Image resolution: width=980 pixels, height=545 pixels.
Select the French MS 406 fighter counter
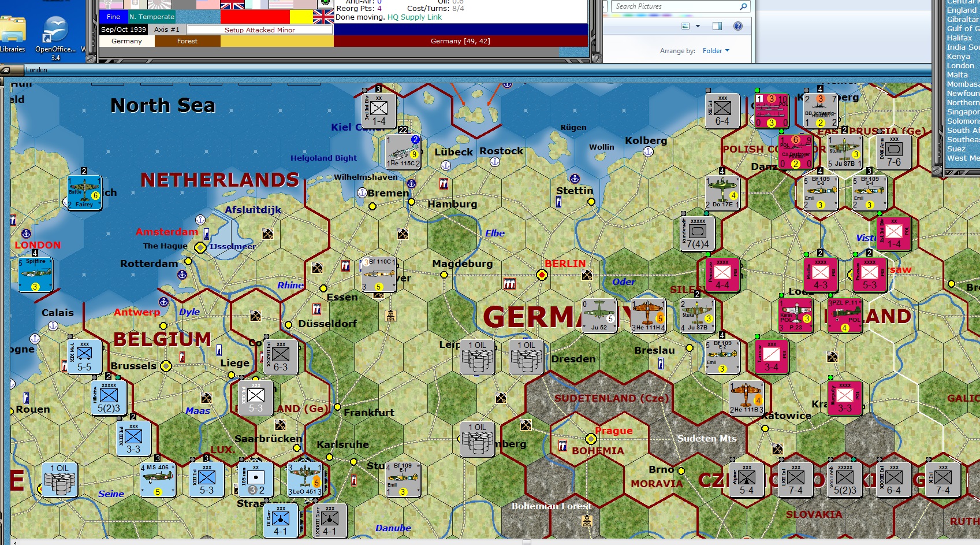[158, 480]
